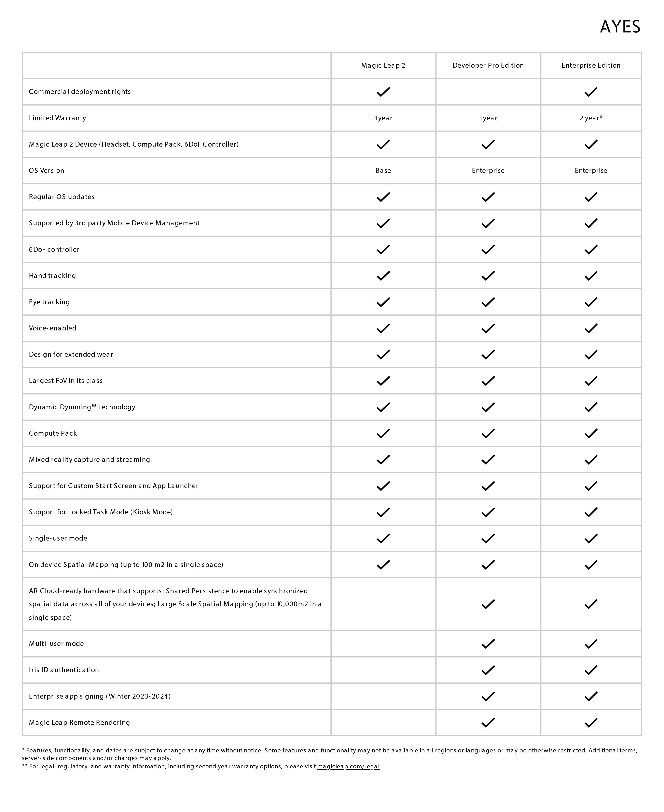
Task: Click Enterprise Edition checkmark for Iris ID authentication
Action: (591, 670)
